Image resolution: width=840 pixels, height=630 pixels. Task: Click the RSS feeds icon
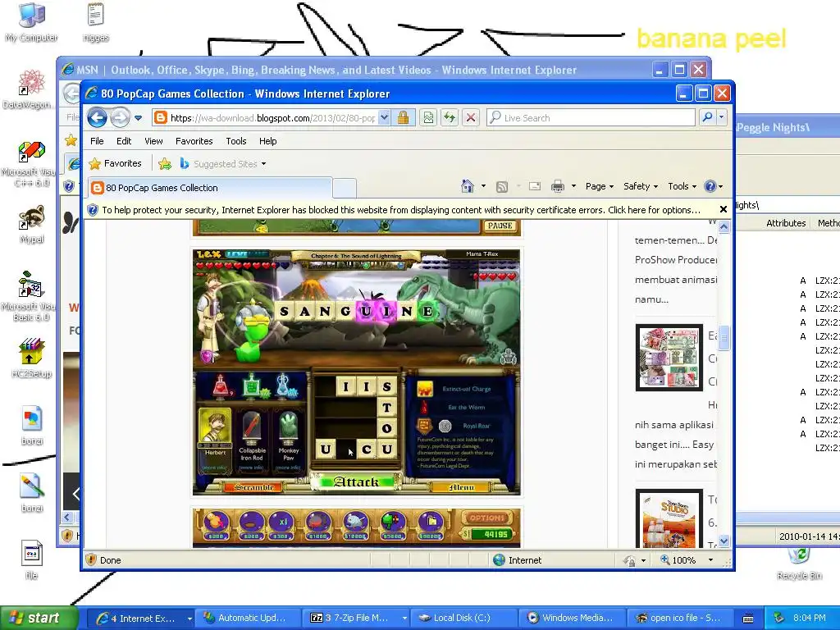coord(502,186)
